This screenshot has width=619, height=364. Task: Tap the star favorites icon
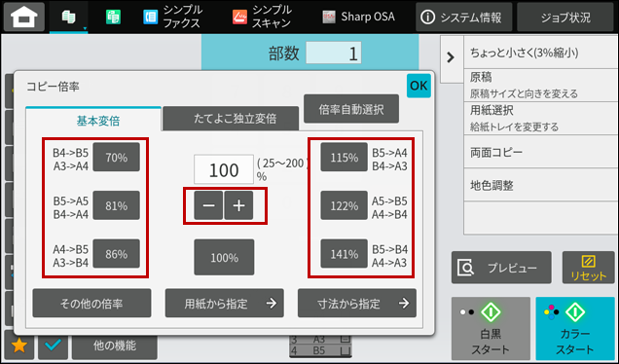18,346
